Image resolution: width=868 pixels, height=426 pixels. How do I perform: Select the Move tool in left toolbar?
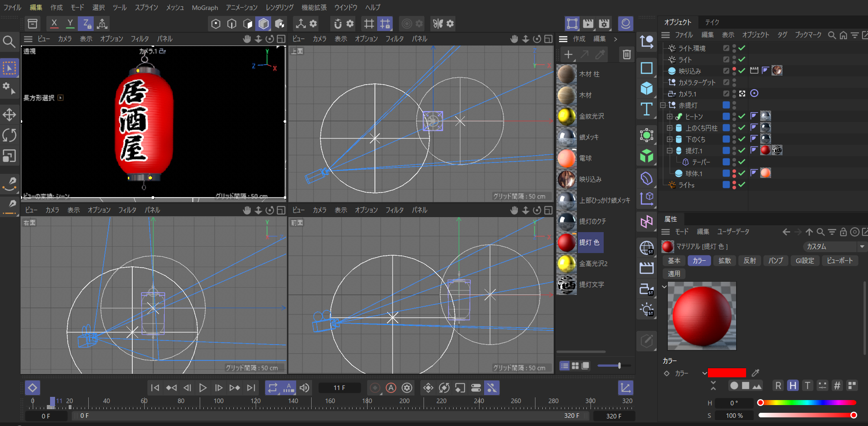tap(9, 114)
